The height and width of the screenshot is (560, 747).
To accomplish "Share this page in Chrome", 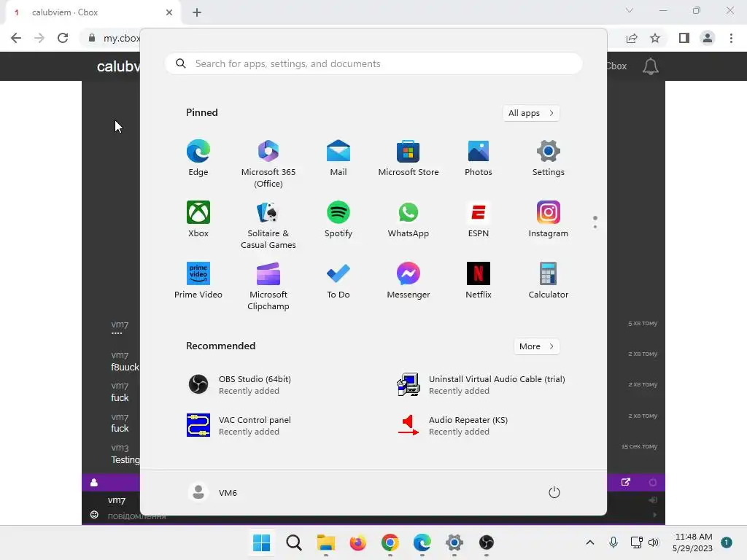I will [632, 38].
